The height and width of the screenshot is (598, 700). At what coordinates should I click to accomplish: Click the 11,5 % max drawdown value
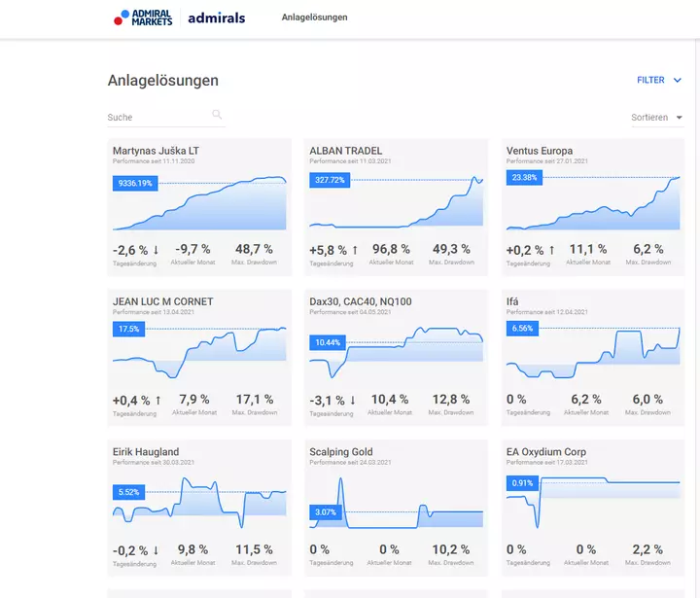[x=254, y=549]
